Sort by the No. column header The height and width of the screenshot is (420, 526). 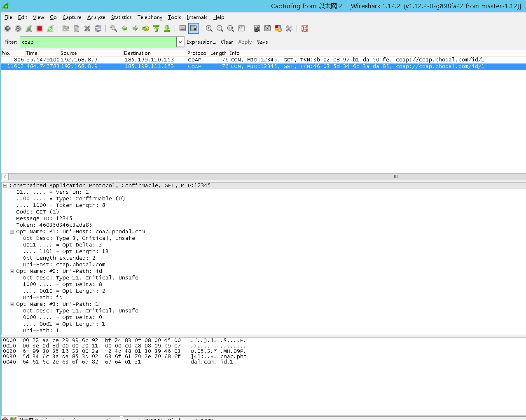(13, 53)
